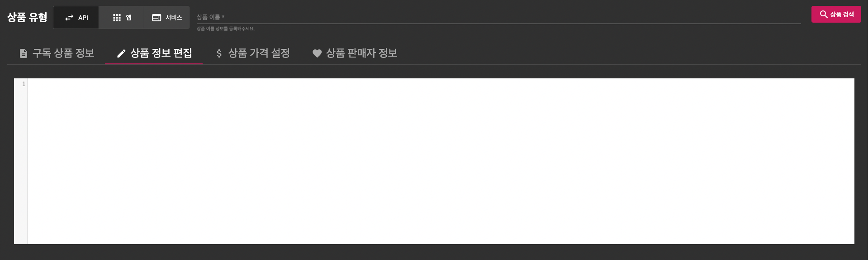Screen dimensions: 868x260
Task: Switch product type to 앱
Action: (x=122, y=18)
